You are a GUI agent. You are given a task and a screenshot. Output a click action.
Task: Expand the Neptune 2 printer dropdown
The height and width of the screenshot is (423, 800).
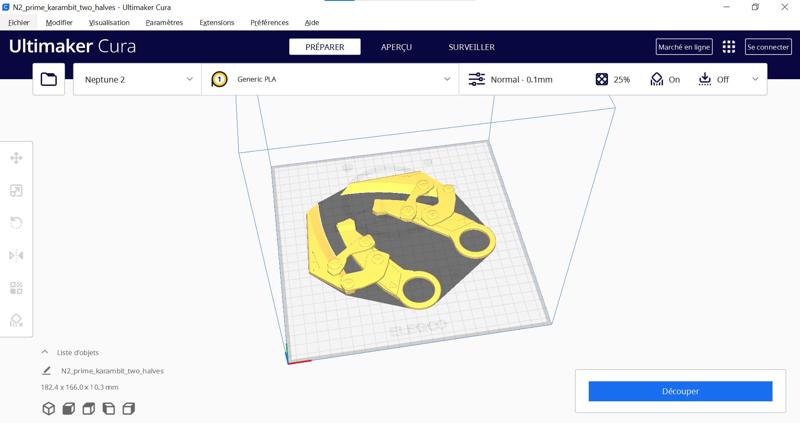(x=138, y=79)
